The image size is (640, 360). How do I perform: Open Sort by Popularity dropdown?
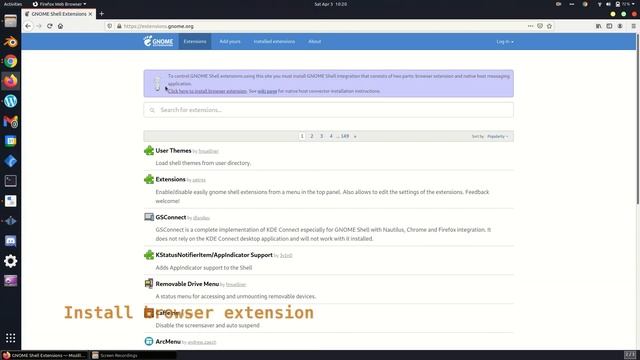click(498, 136)
